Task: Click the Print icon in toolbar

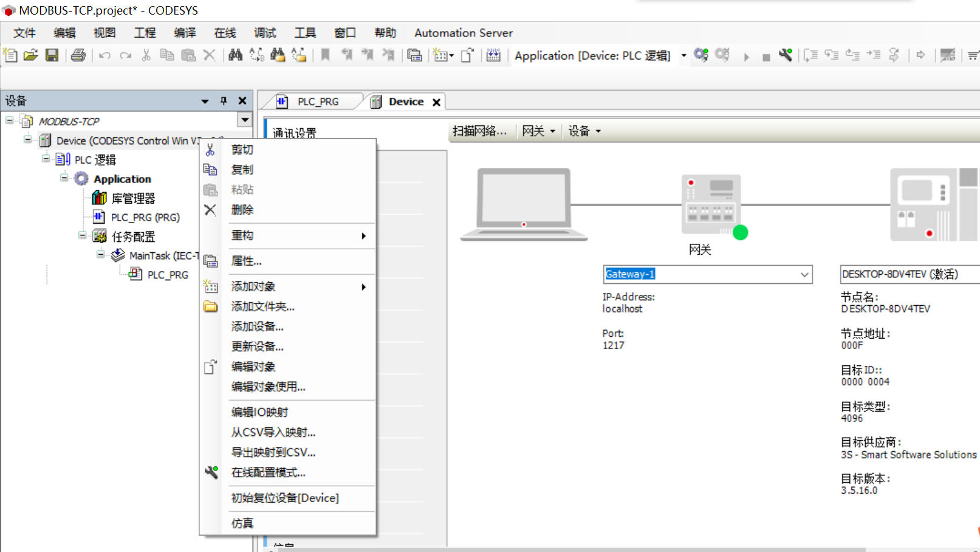Action: point(78,55)
